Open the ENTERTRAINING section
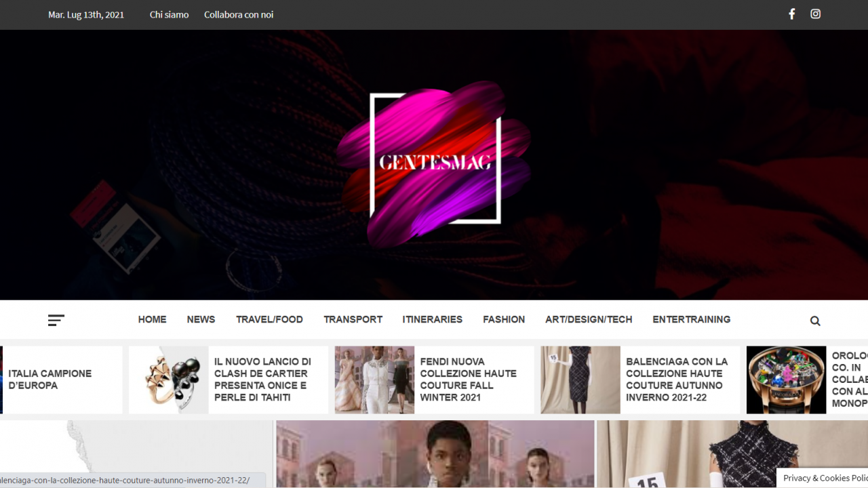Screen dimensions: 868x488 tap(692, 319)
